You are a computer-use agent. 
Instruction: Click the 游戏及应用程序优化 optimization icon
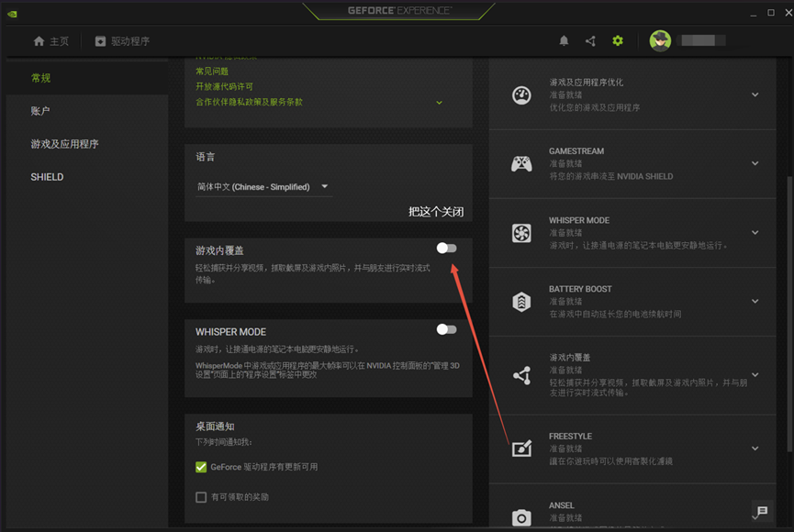click(x=521, y=94)
